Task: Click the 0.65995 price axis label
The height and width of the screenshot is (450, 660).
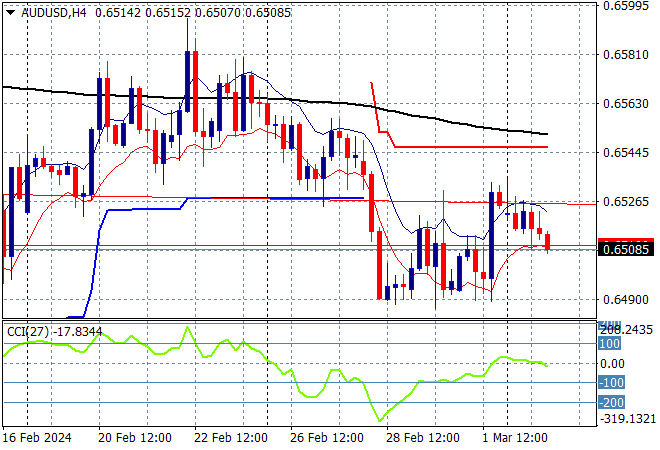Action: point(627,6)
